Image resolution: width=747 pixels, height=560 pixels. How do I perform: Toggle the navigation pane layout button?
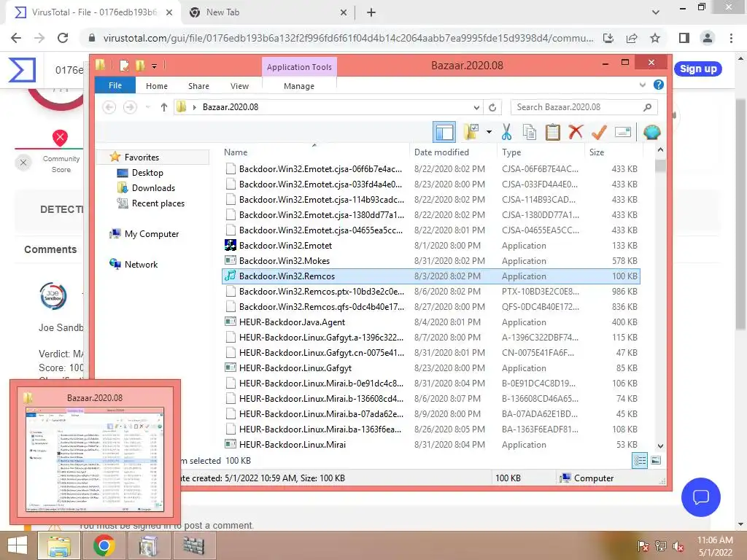[444, 132]
